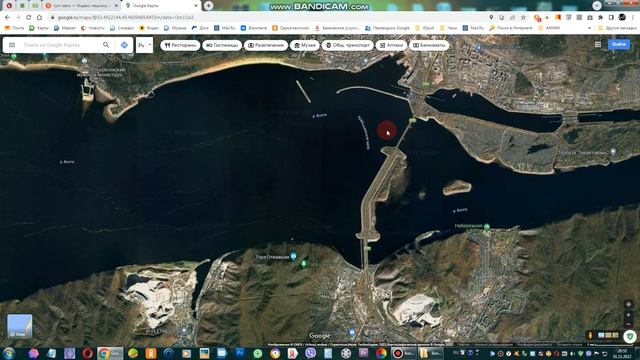Zoom in with the plus button

click(x=629, y=315)
